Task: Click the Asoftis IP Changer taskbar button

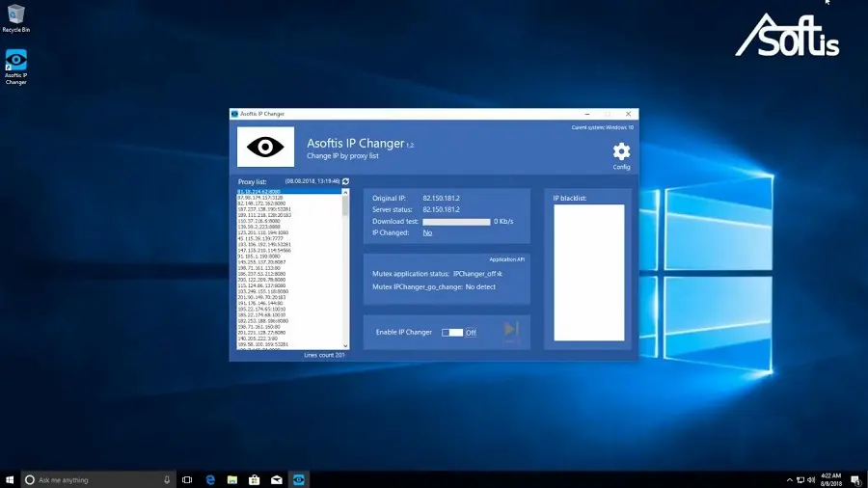Action: (298, 479)
